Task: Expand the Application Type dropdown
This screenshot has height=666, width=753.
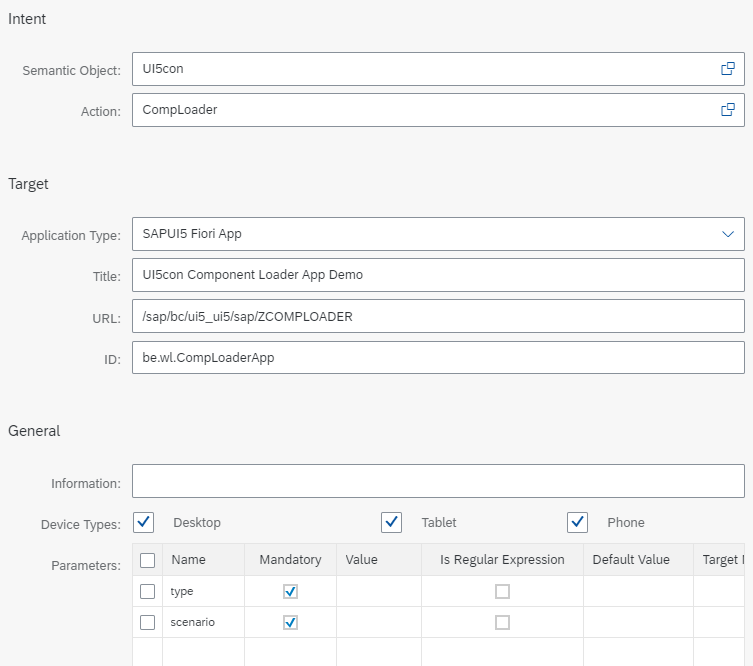Action: click(x=728, y=234)
